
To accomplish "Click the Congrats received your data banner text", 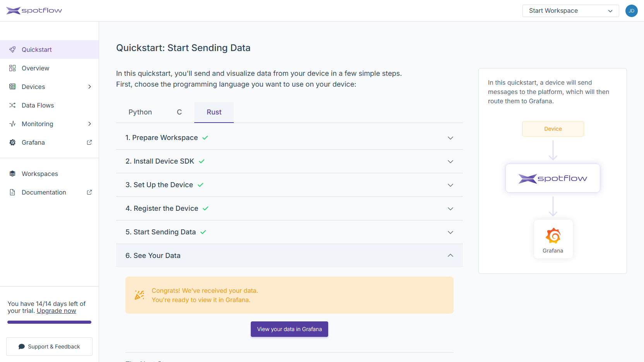I will (205, 295).
